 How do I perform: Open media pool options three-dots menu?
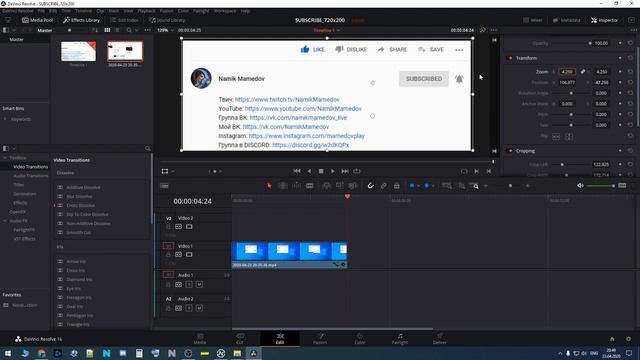pos(147,30)
